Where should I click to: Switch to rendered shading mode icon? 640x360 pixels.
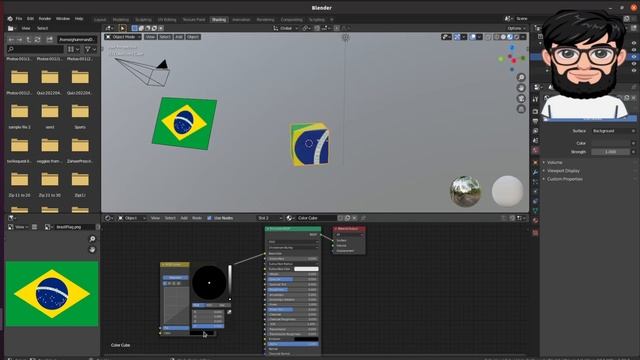(516, 37)
